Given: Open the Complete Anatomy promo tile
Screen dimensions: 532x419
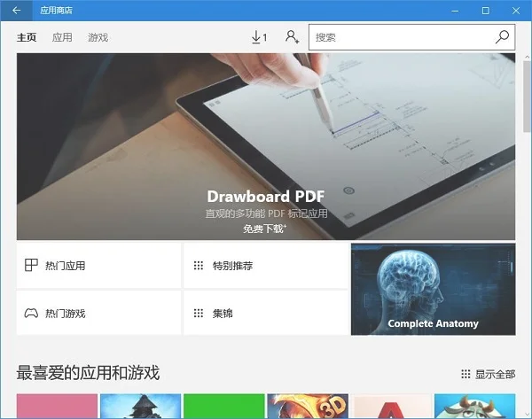Looking at the screenshot, I should [x=434, y=289].
